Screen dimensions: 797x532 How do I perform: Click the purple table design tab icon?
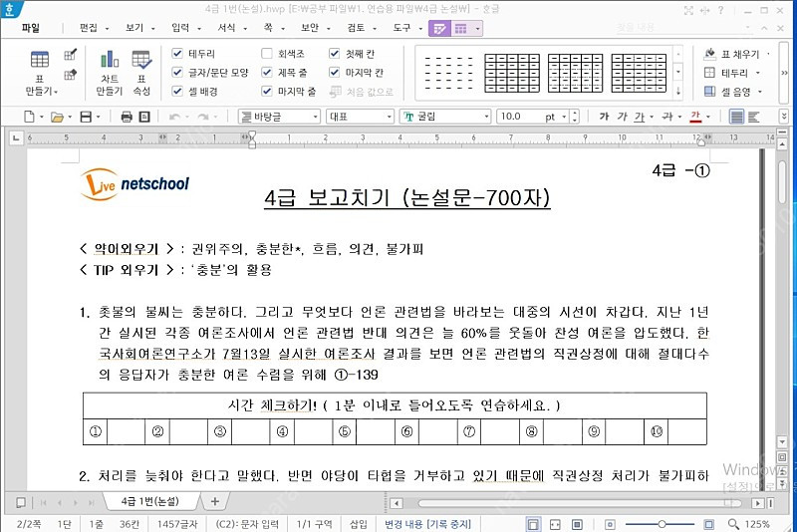(439, 29)
